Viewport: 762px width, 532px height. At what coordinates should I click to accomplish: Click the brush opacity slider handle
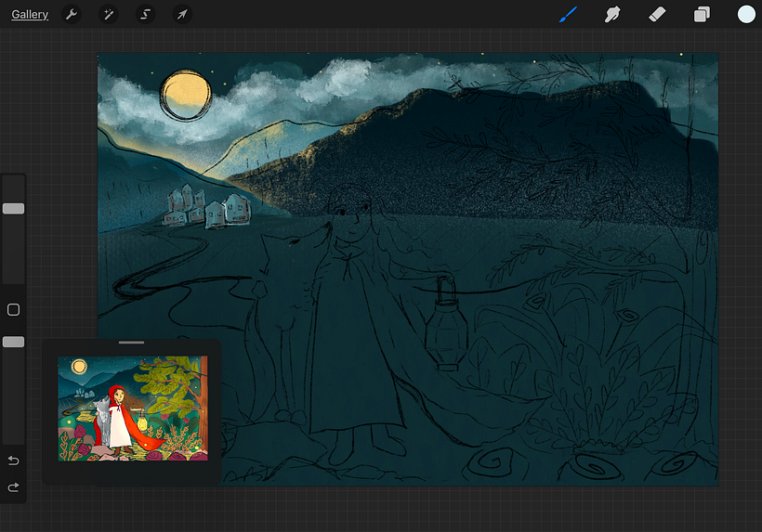[14, 343]
